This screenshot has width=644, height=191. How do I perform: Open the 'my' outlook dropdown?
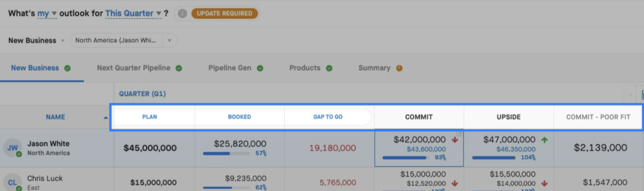(47, 13)
